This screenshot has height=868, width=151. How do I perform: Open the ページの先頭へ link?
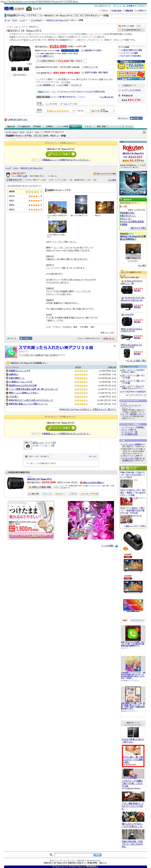(x=108, y=546)
